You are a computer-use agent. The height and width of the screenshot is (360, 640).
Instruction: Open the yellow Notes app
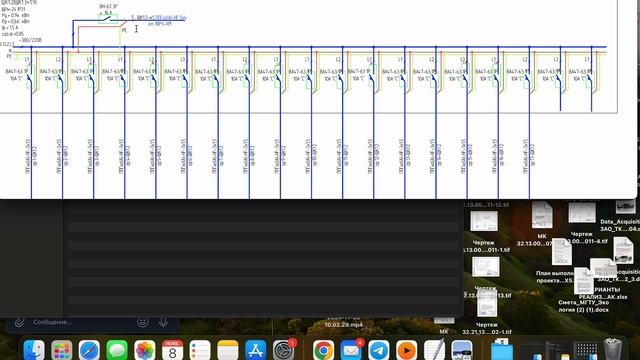(228, 350)
